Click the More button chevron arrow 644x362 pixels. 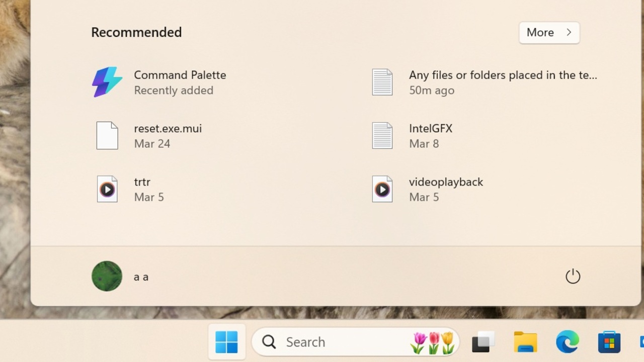point(569,32)
